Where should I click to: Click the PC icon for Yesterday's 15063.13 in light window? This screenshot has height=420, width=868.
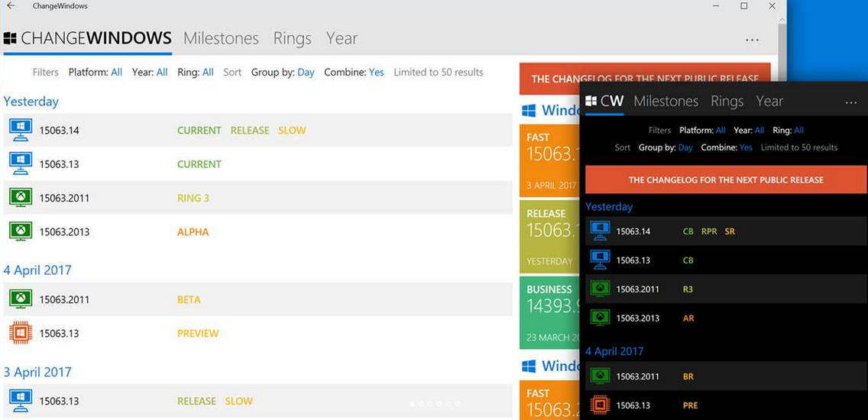pos(21,163)
